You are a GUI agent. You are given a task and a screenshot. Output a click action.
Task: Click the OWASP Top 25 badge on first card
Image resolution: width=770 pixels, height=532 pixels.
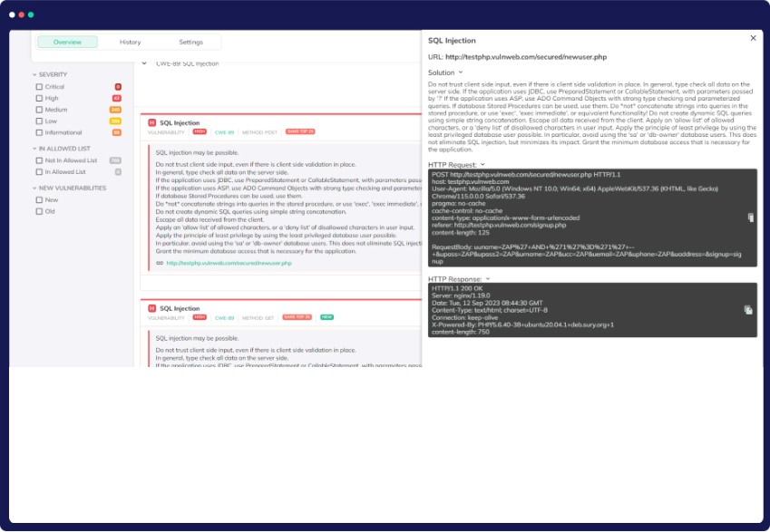coord(300,131)
